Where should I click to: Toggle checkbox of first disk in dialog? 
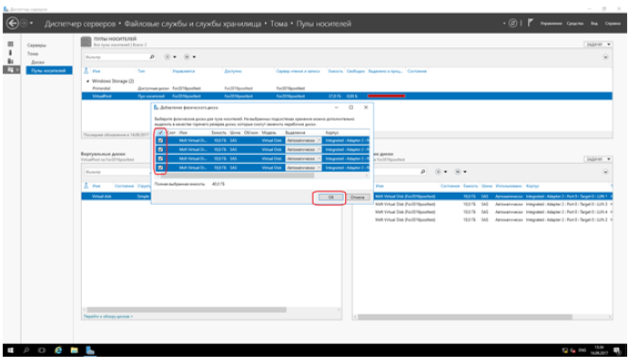pos(160,141)
